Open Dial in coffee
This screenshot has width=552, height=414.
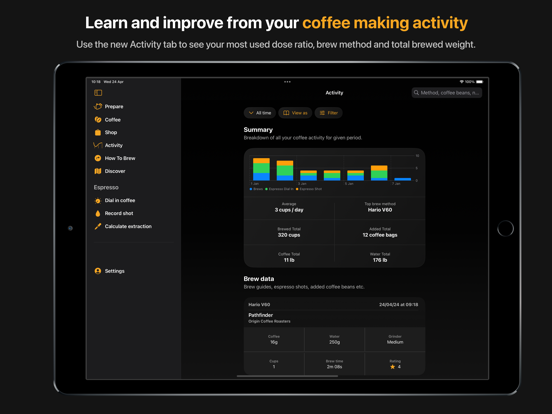[120, 200]
